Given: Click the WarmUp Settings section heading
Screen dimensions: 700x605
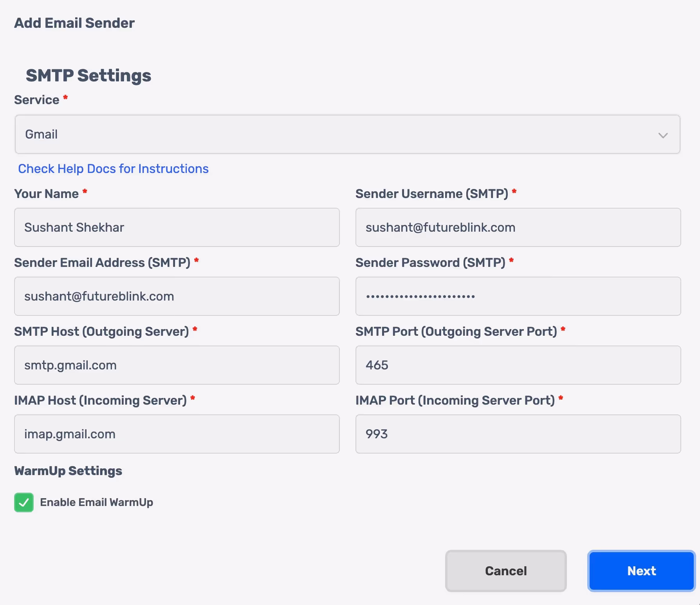Looking at the screenshot, I should [x=68, y=471].
